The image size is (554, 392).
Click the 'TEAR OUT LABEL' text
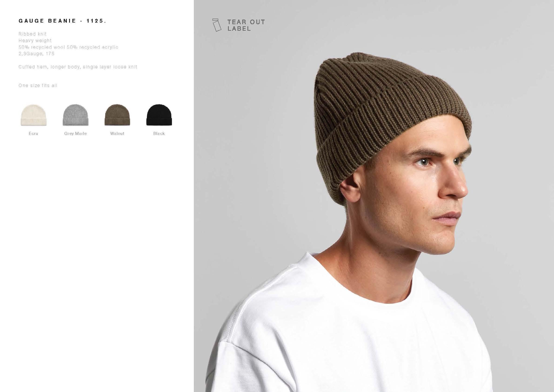tap(246, 25)
